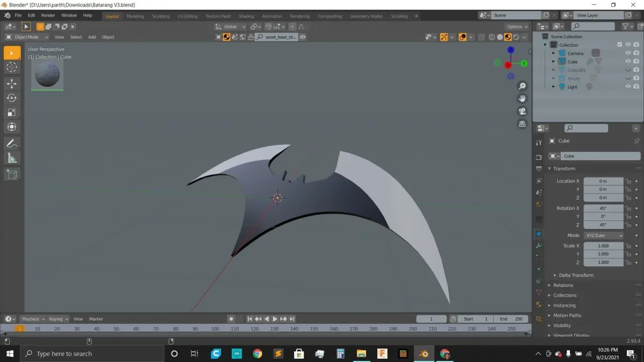Play the animation forward

(275, 319)
